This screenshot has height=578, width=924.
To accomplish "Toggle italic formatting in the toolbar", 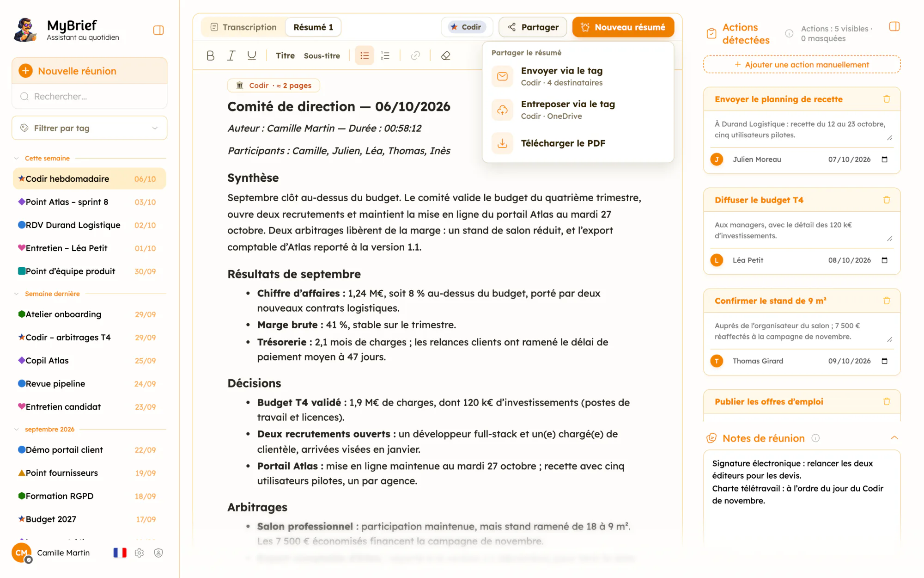I will click(x=231, y=55).
